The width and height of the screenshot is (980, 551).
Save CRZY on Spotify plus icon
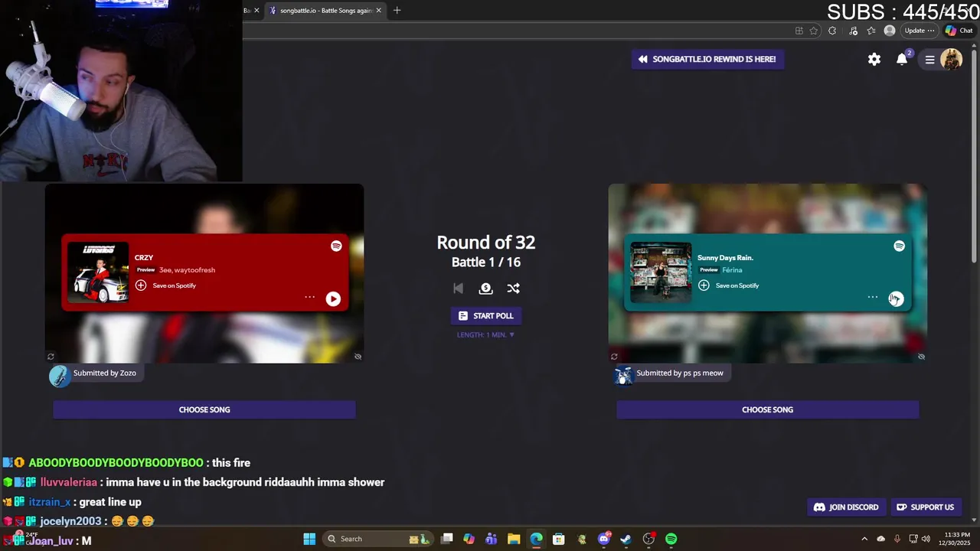[141, 285]
